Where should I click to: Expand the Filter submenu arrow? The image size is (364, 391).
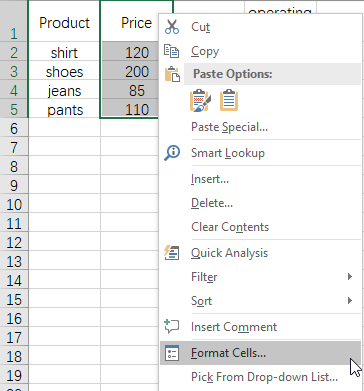pos(350,276)
